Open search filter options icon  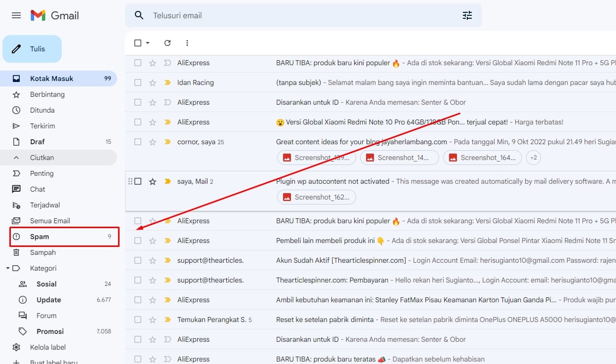click(x=467, y=15)
